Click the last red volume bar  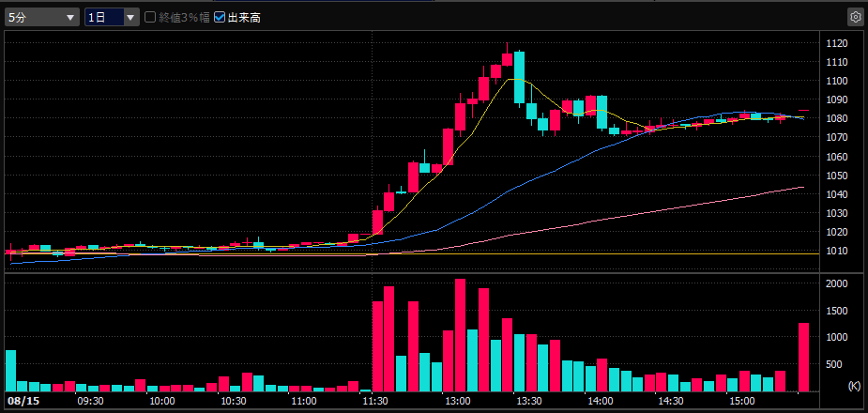(804, 357)
